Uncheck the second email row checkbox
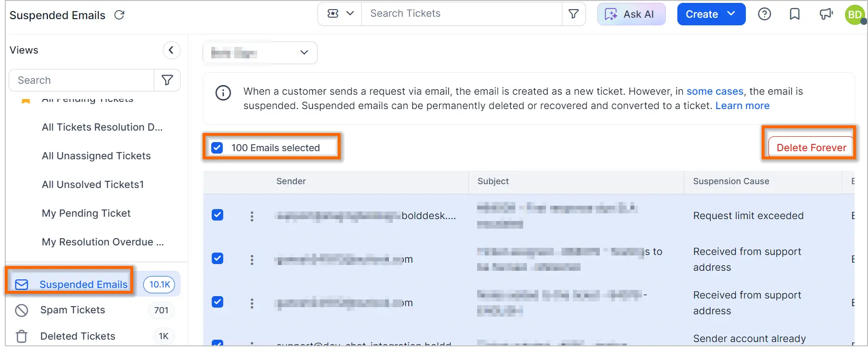This screenshot has height=354, width=868. click(x=217, y=258)
